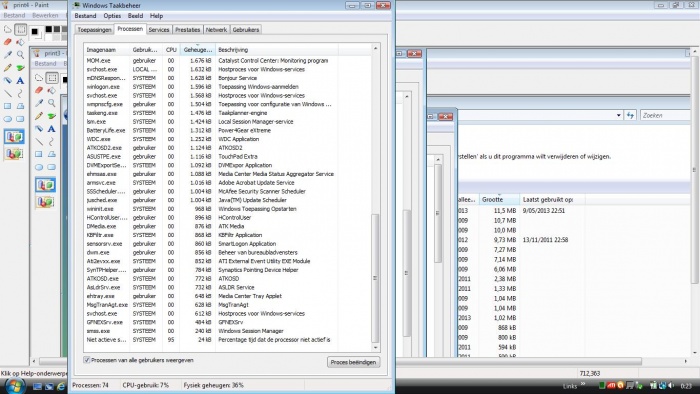
Task: Select the Ellipse tool in print4 Paint
Action: (8, 119)
